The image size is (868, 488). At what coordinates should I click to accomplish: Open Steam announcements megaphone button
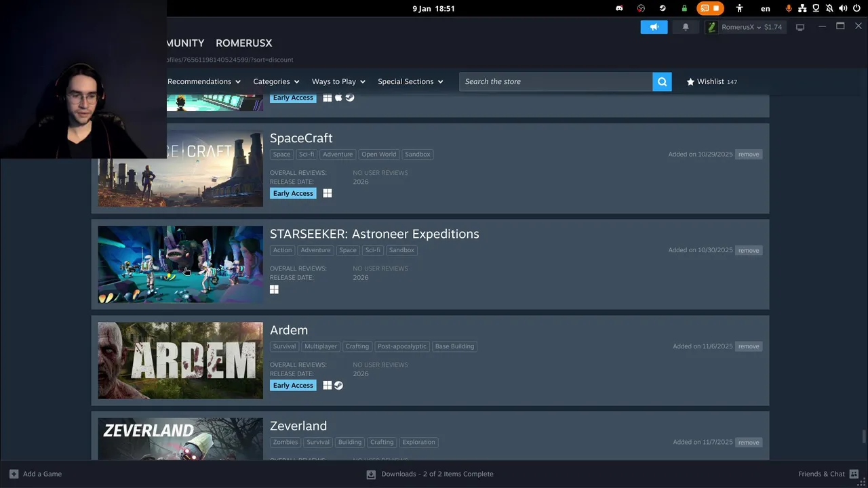[654, 27]
